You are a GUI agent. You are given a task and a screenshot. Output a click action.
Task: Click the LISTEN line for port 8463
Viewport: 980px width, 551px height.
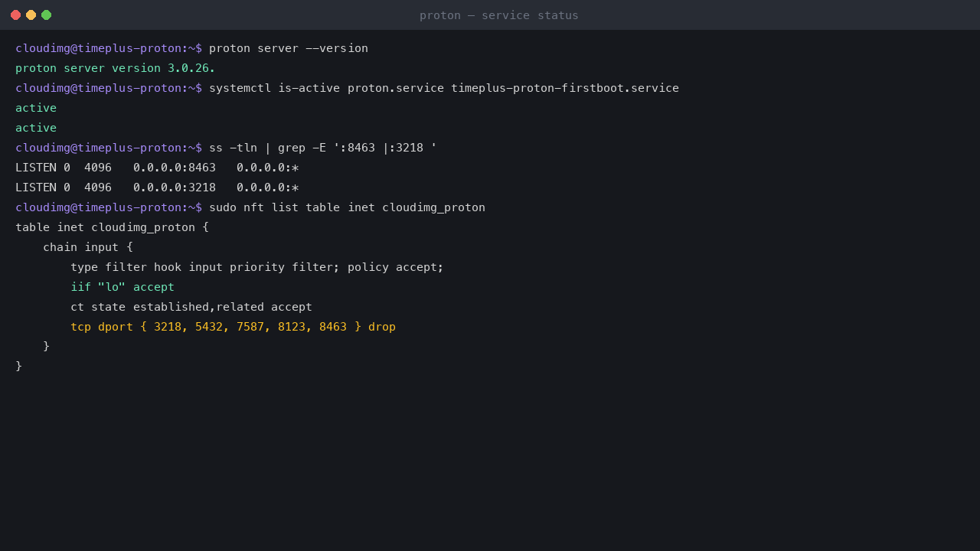pyautogui.click(x=157, y=168)
